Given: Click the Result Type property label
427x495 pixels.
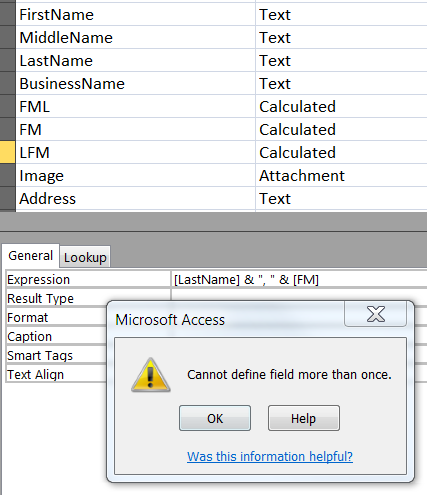Looking at the screenshot, I should click(40, 298).
